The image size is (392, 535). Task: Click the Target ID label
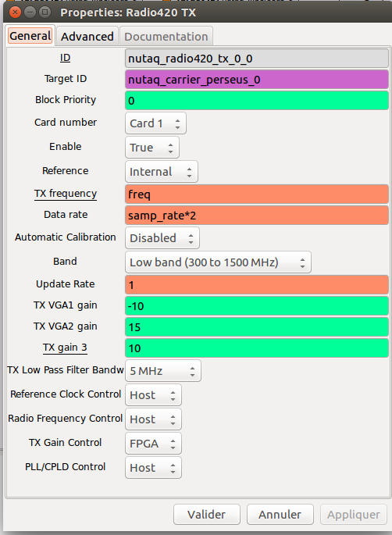[66, 78]
